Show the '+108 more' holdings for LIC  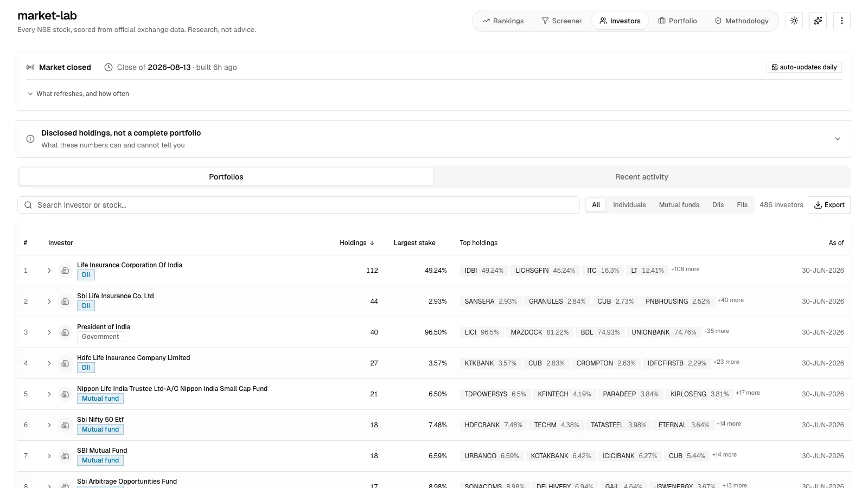[685, 269]
